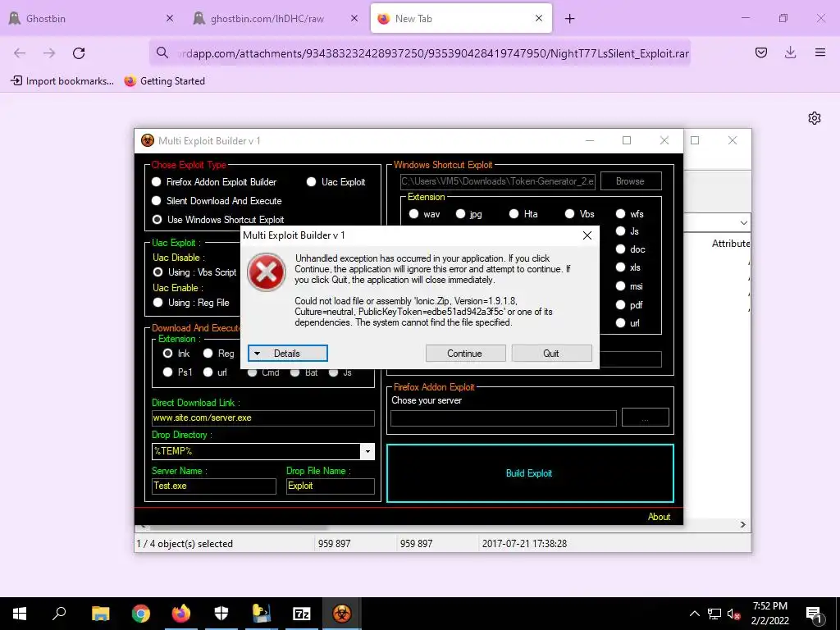Open Import bookmarks bookmark item
Image resolution: width=840 pixels, height=630 pixels.
click(x=62, y=81)
